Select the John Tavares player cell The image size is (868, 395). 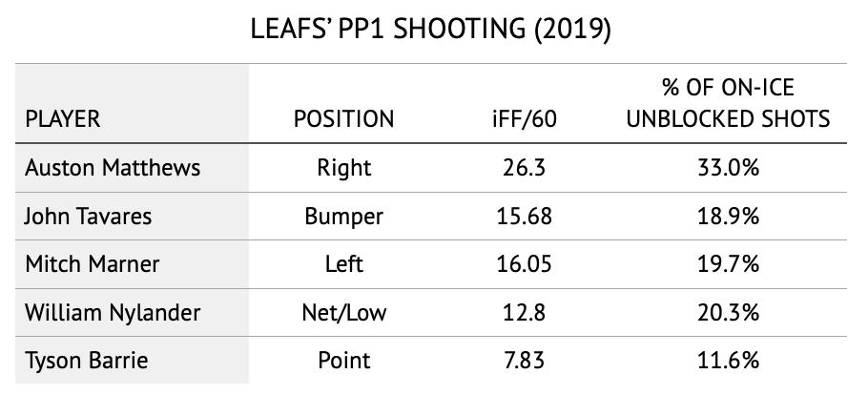(87, 216)
